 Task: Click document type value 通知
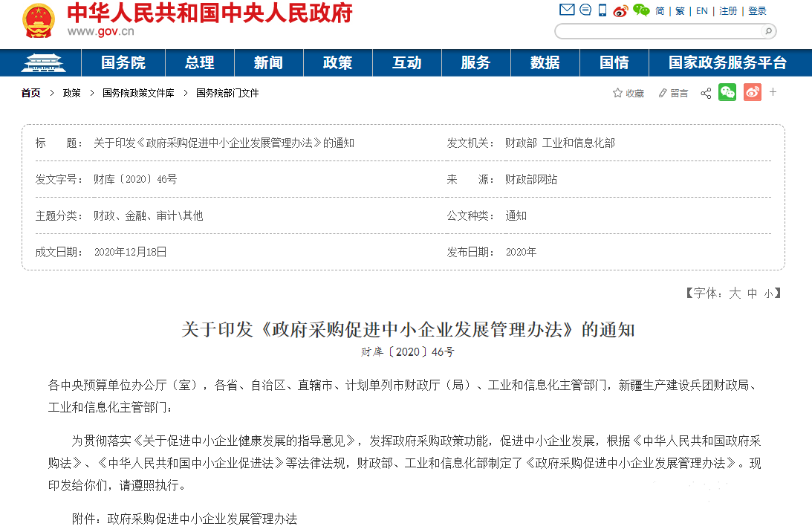(516, 215)
